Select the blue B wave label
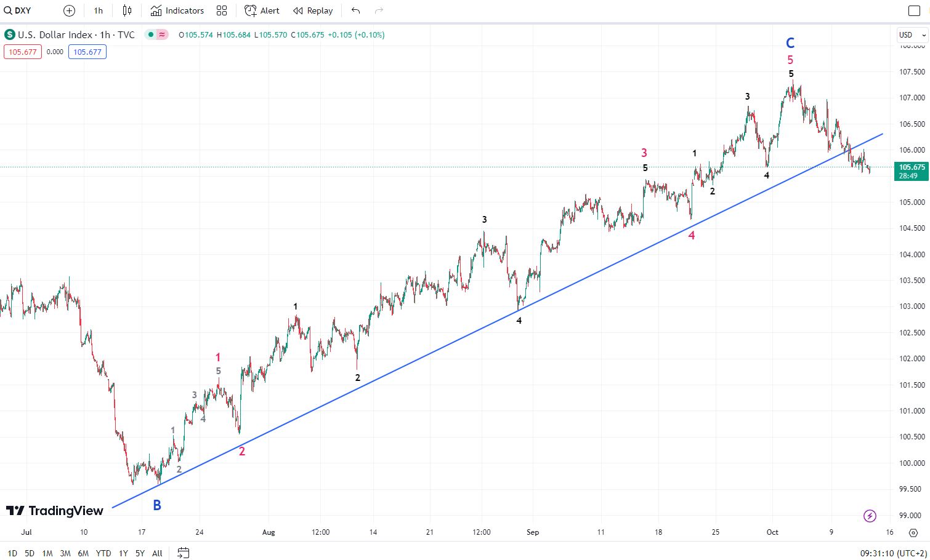930x560 pixels. pos(157,505)
